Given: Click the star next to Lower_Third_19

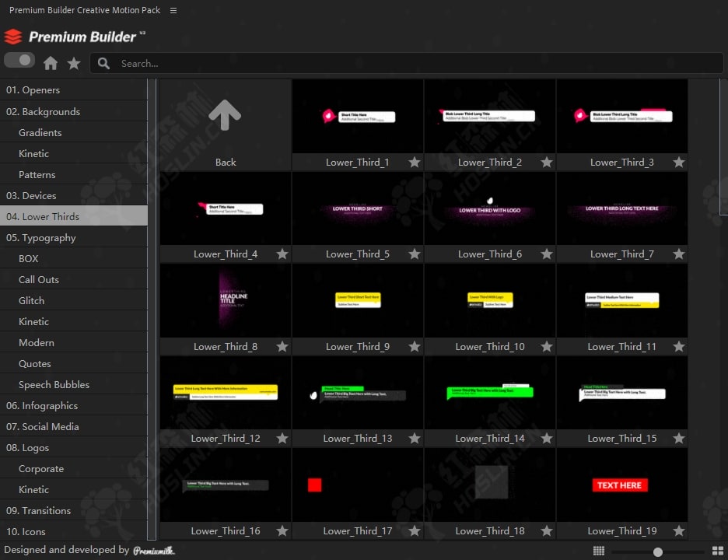Looking at the screenshot, I should (x=679, y=530).
